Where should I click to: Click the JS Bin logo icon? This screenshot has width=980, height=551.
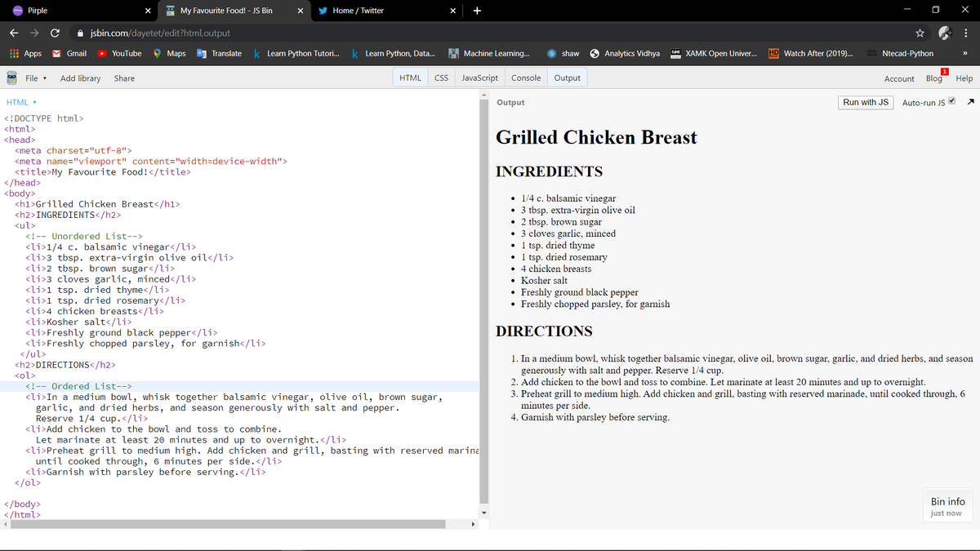pos(11,78)
